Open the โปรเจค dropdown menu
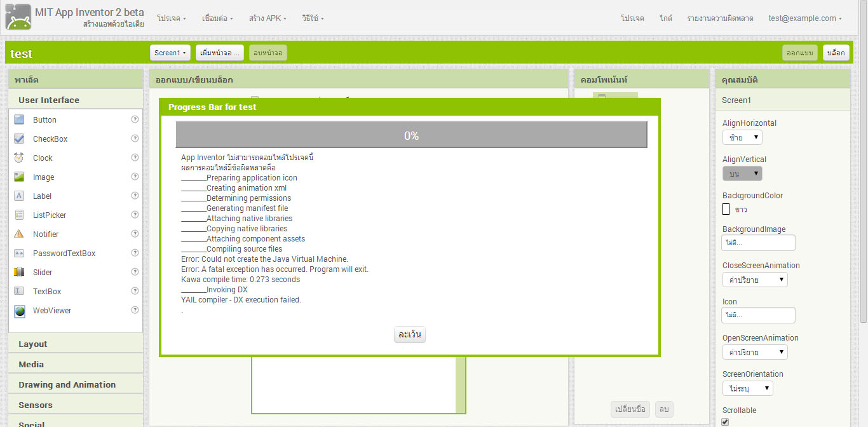Viewport: 868px width, 427px height. pos(172,18)
